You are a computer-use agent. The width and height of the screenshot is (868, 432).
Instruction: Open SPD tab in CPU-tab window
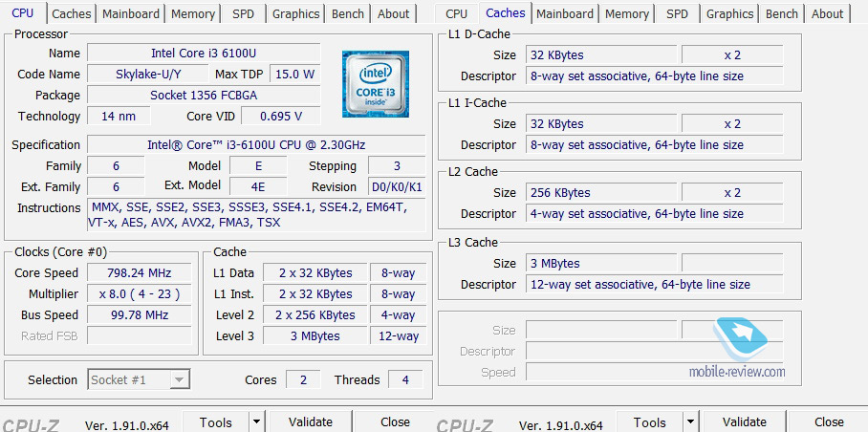243,13
